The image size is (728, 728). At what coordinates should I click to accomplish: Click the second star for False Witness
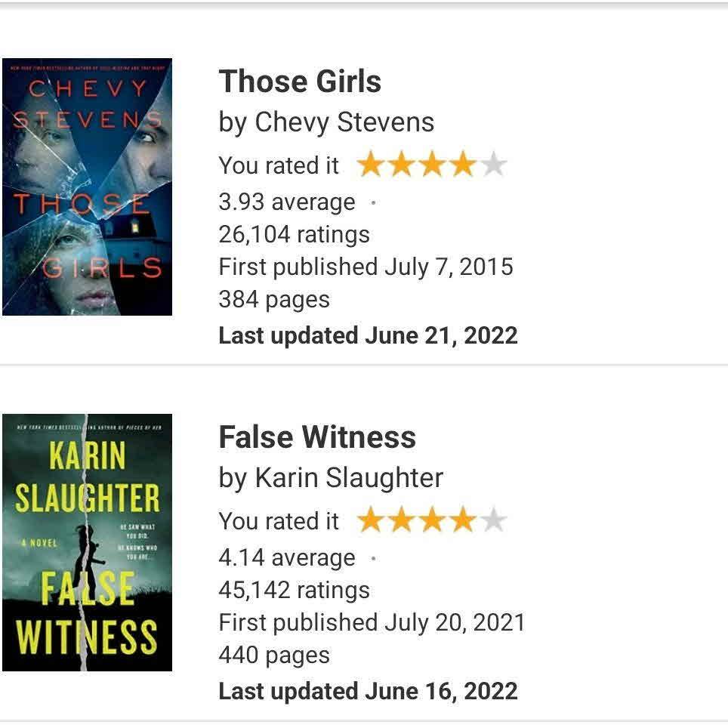tap(401, 520)
